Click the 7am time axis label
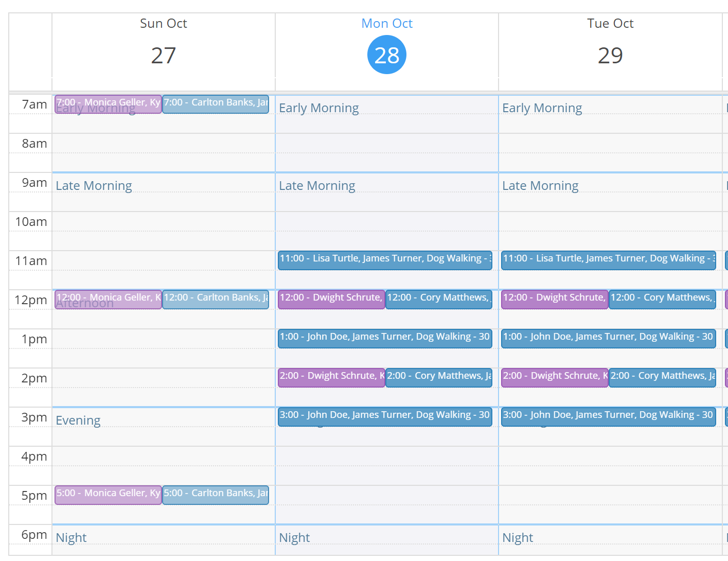Screen dimensions: 728x561 34,104
